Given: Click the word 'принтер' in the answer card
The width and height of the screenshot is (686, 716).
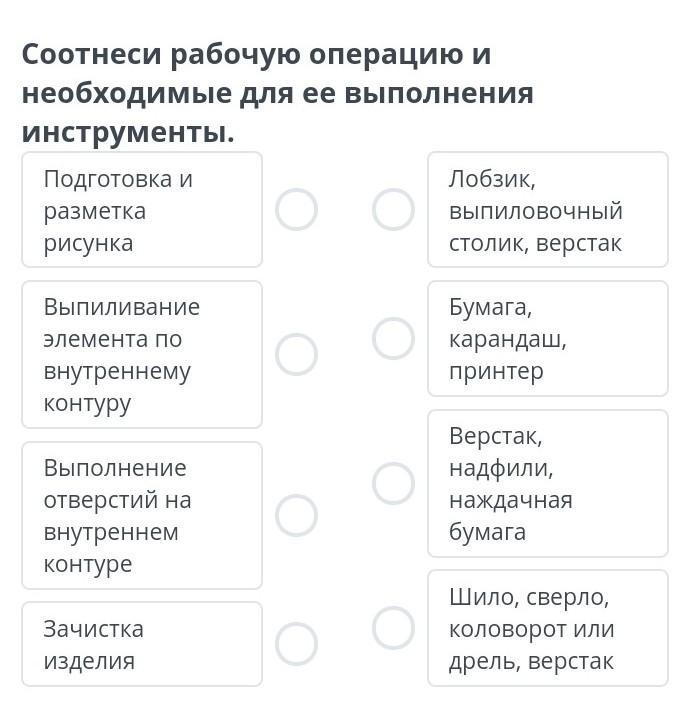Looking at the screenshot, I should [x=496, y=371].
